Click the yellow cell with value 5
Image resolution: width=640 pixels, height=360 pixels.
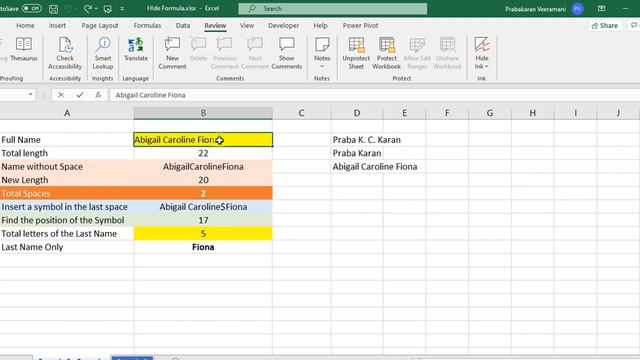click(203, 233)
